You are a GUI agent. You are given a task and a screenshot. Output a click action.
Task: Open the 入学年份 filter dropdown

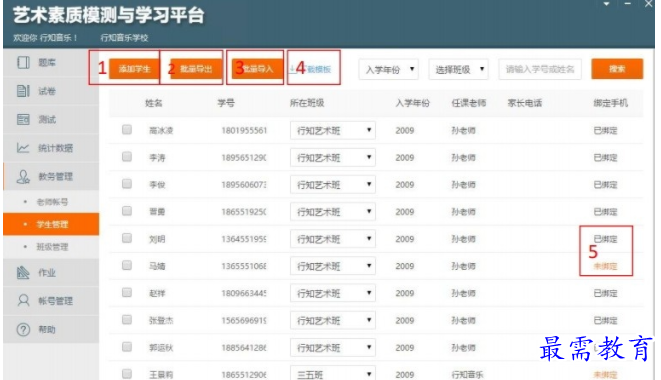click(x=389, y=69)
